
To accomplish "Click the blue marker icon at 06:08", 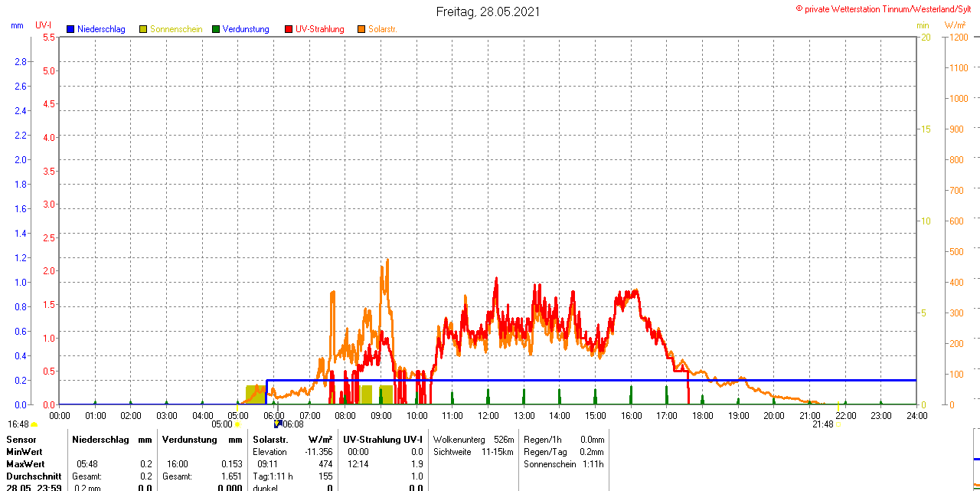I will pos(278,423).
